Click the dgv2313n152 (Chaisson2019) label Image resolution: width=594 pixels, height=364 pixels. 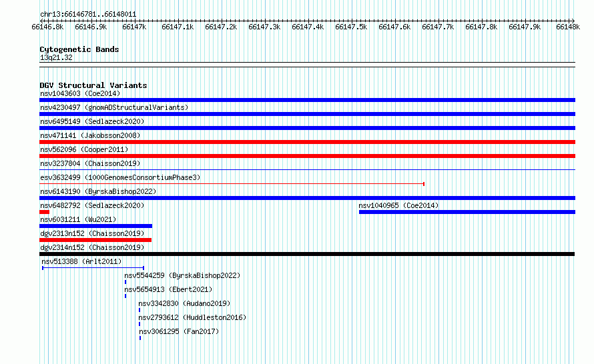point(92,233)
